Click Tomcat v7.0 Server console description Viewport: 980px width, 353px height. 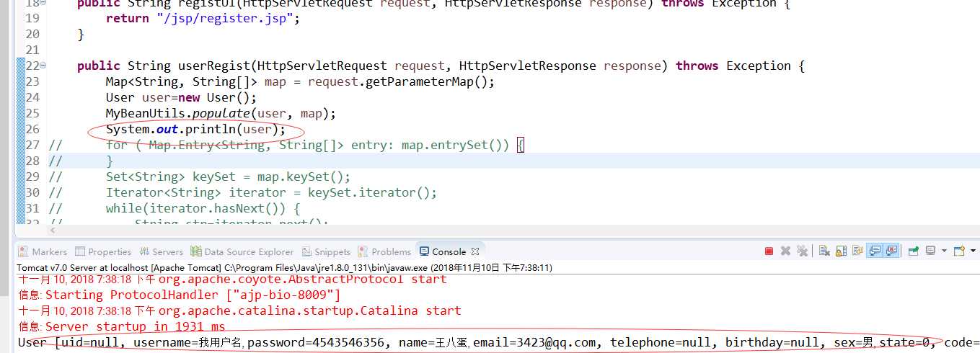[285, 267]
